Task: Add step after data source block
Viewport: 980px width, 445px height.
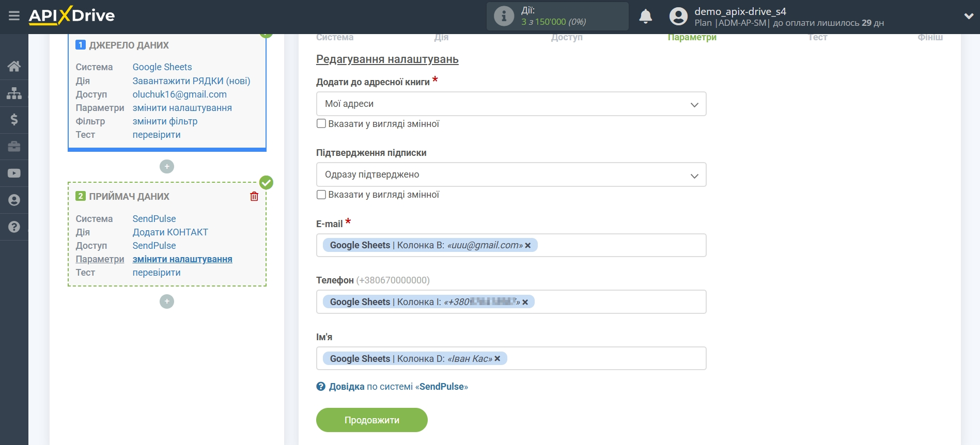Action: tap(167, 167)
